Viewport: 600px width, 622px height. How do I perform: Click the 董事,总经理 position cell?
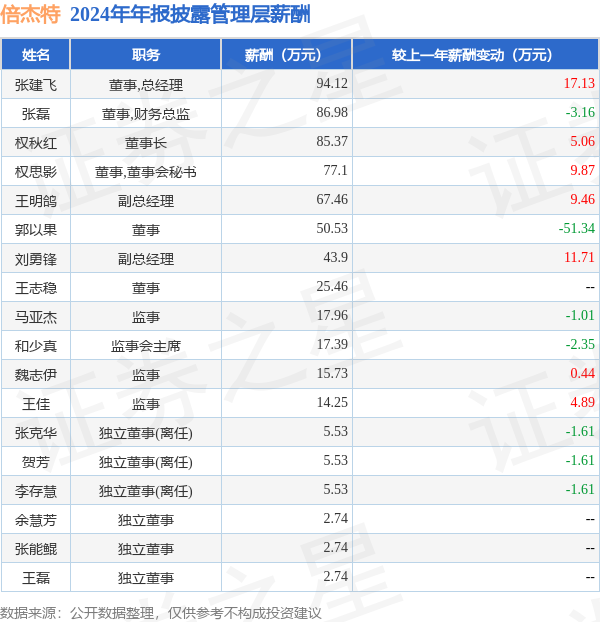(146, 85)
